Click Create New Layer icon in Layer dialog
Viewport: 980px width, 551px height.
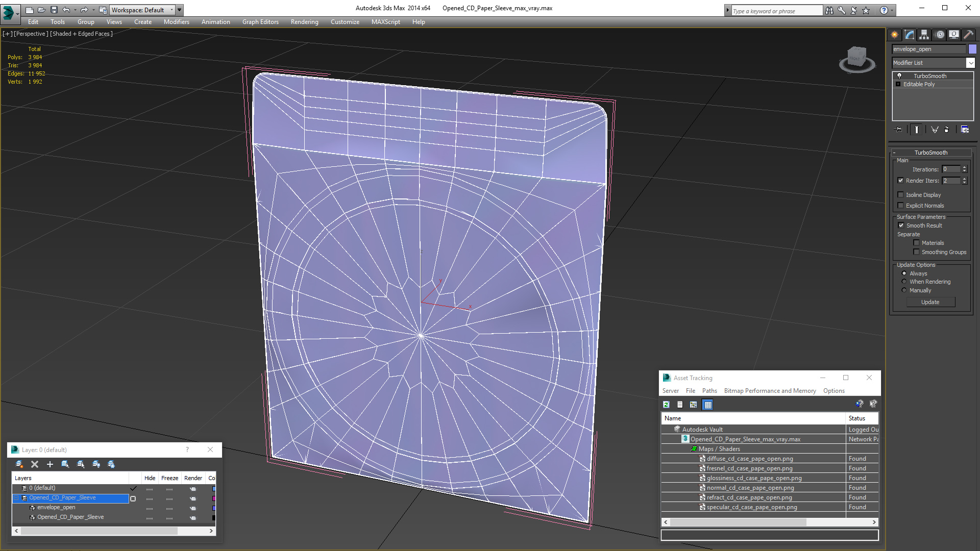(19, 464)
